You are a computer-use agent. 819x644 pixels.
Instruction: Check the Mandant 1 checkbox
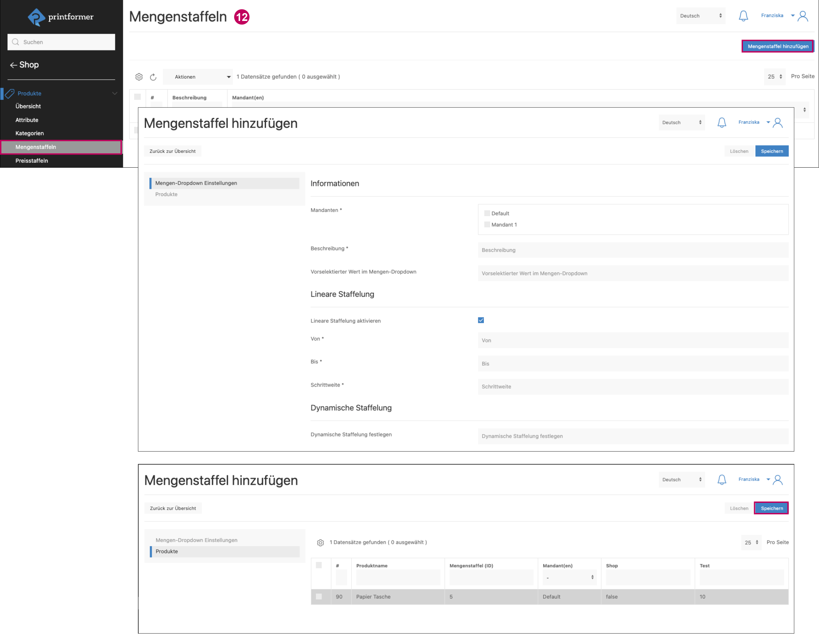coord(486,225)
